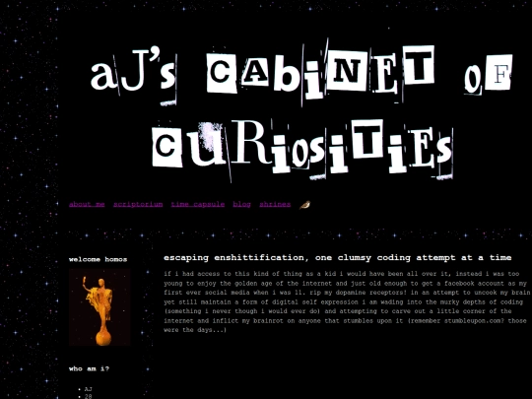Click the aJ's Cabinet of Curiosities banner
The height and width of the screenshot is (399, 532).
301,110
